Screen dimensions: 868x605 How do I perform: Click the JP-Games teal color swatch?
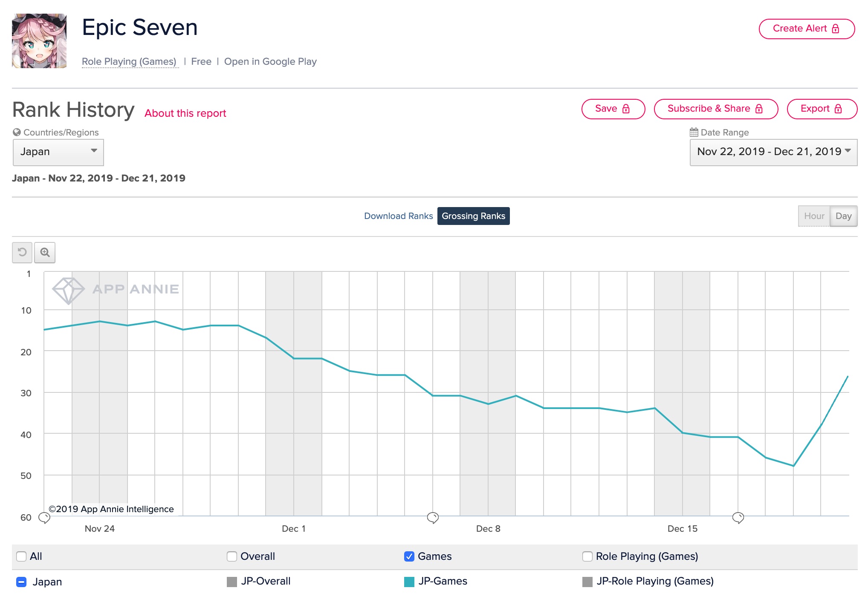coord(409,582)
